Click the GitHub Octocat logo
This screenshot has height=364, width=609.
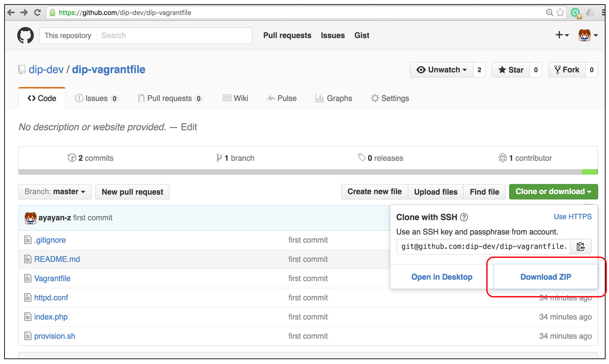25,35
